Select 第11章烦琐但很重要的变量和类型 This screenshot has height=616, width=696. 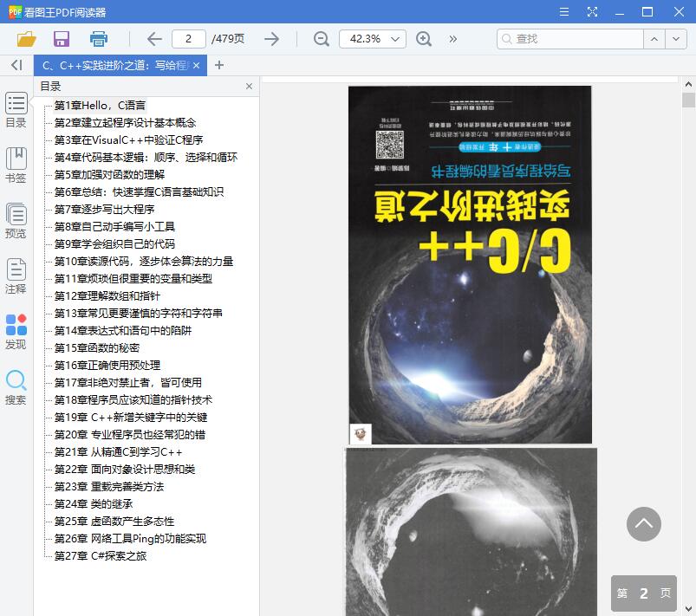pos(133,278)
